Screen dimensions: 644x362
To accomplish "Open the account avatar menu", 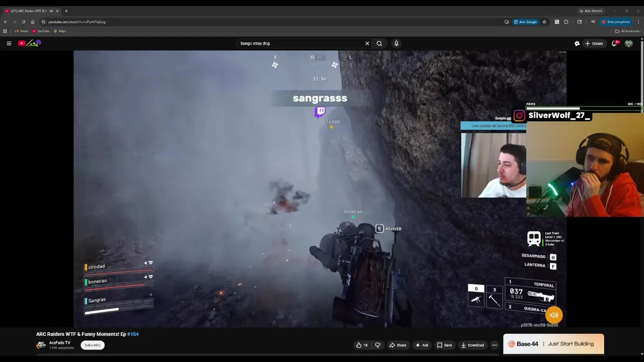I will pyautogui.click(x=628, y=43).
